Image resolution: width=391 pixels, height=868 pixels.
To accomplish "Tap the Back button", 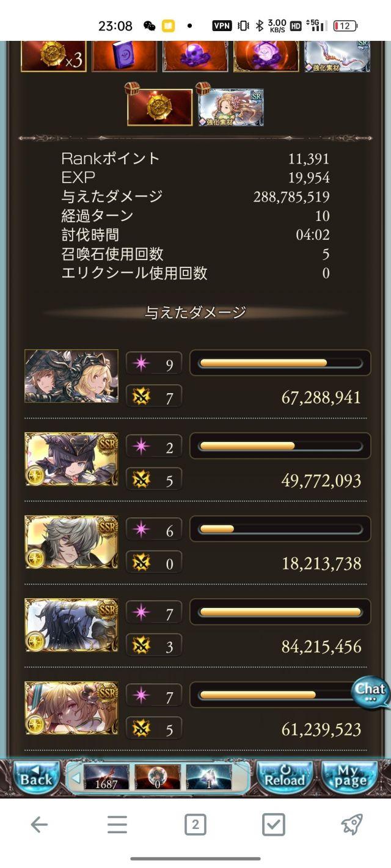I will coord(36,776).
